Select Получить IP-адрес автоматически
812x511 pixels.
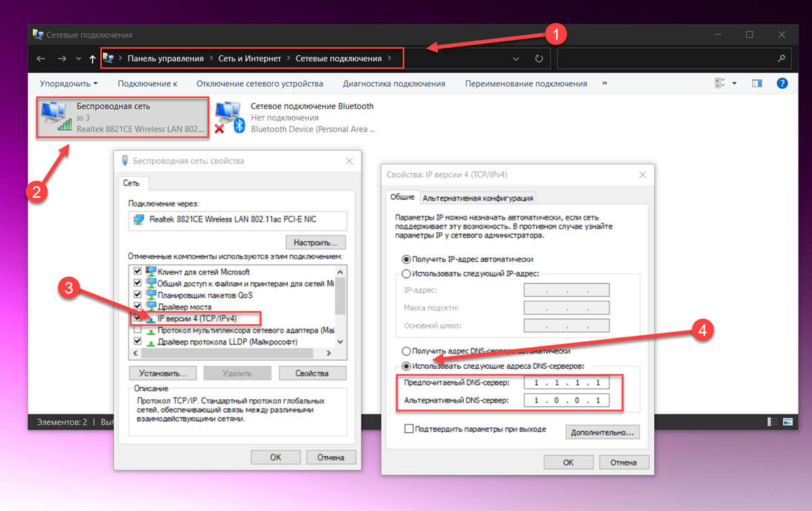click(x=406, y=259)
